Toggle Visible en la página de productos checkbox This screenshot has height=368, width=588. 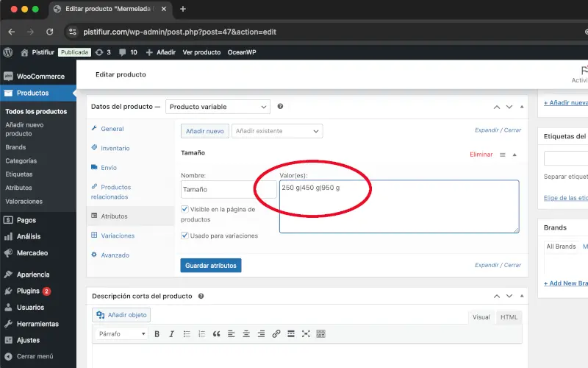coord(184,209)
